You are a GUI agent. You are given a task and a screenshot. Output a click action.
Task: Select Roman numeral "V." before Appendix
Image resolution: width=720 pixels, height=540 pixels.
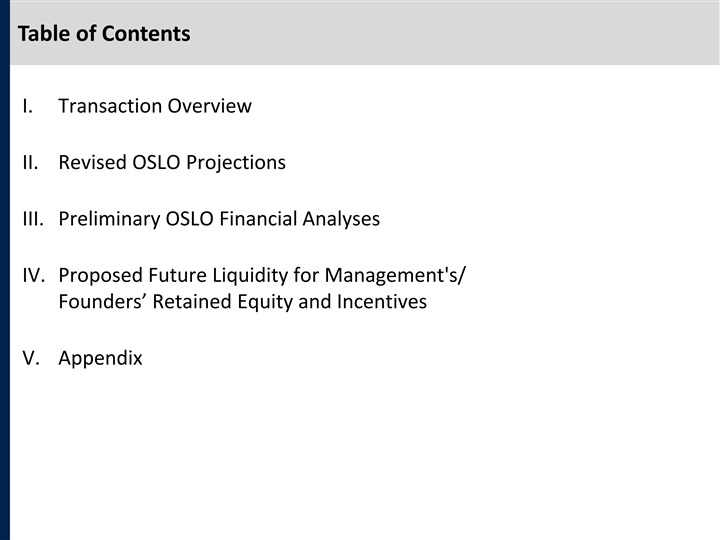[30, 358]
